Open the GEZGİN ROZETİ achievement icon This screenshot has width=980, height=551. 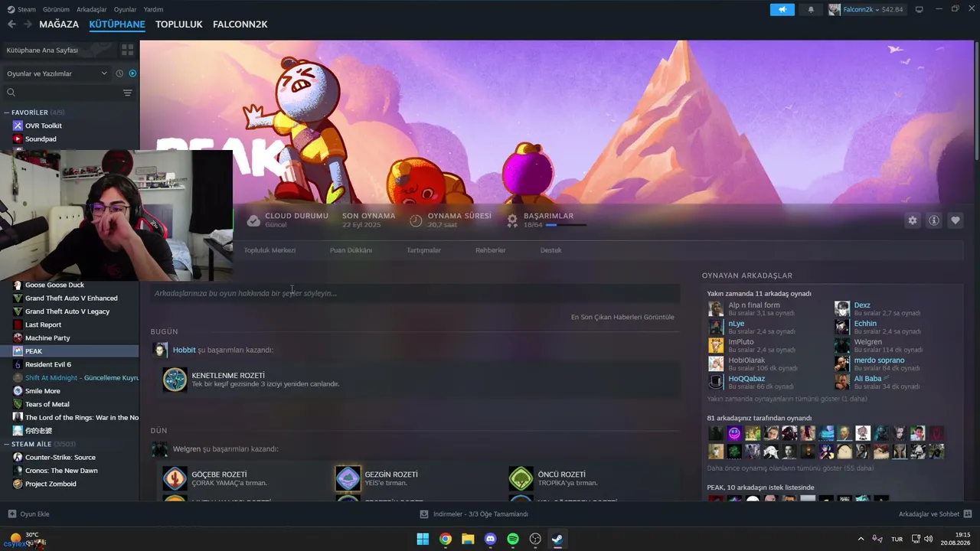(348, 478)
